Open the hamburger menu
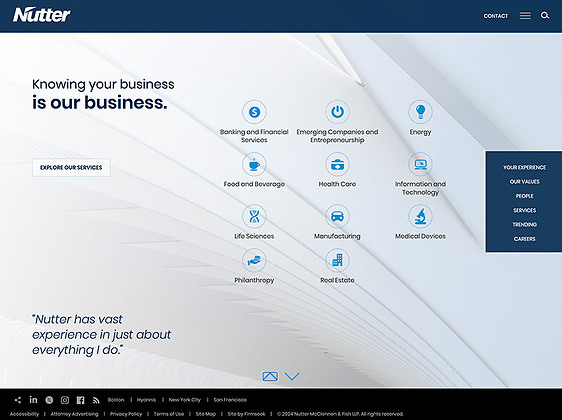 click(525, 16)
